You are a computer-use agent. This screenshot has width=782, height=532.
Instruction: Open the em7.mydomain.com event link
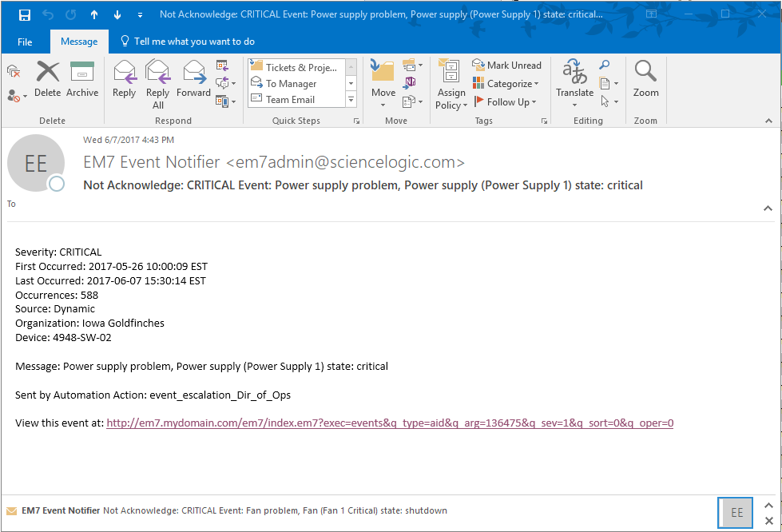click(390, 423)
